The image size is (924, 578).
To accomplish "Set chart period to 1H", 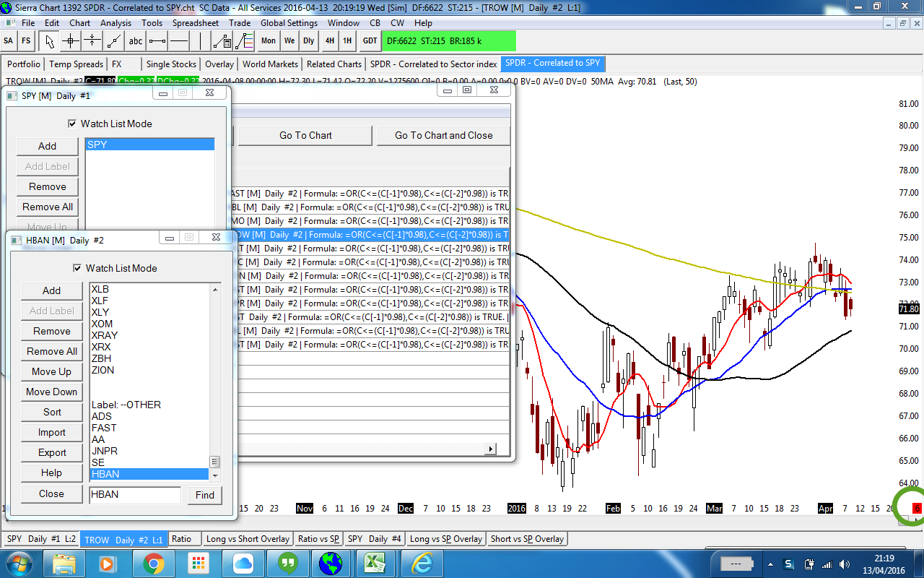I will click(347, 40).
